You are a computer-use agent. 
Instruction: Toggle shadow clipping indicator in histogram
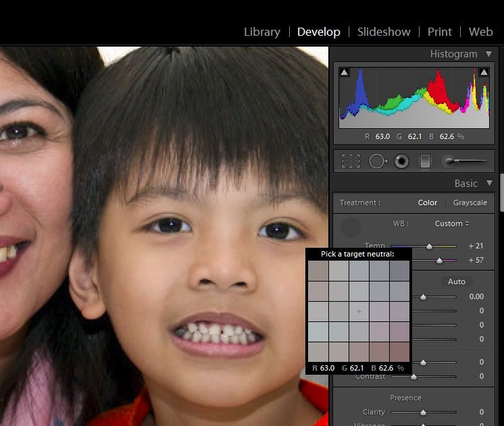[345, 72]
